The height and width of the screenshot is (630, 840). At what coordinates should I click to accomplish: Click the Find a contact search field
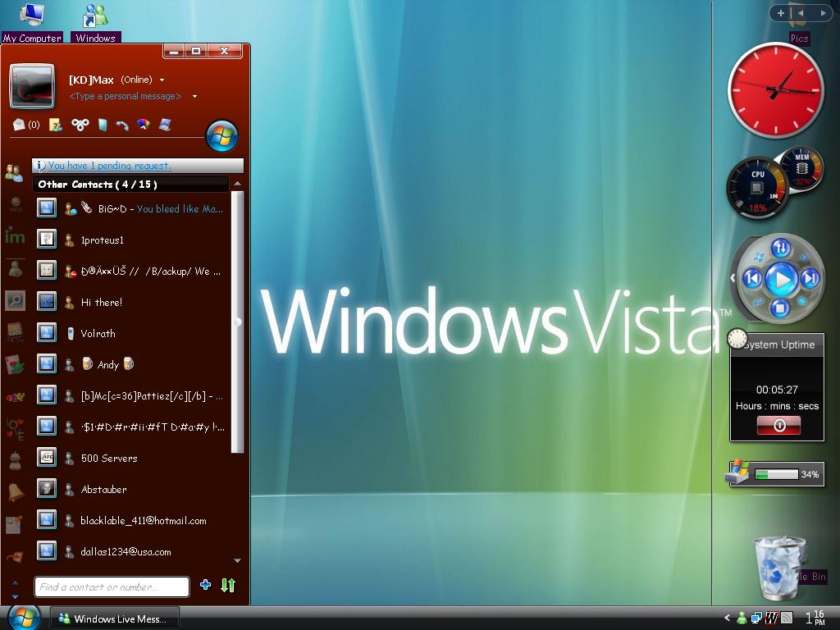point(112,587)
